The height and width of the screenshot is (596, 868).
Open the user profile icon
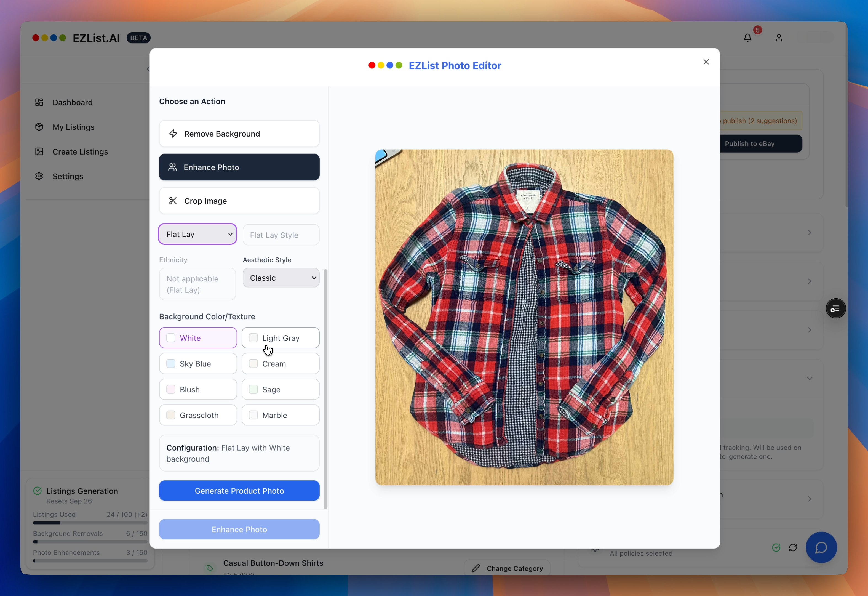coord(779,38)
